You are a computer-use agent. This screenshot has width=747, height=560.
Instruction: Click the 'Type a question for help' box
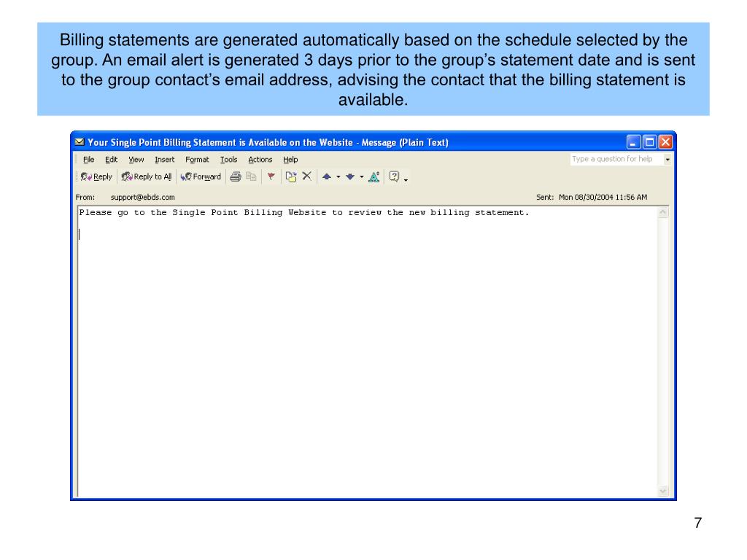click(x=616, y=159)
